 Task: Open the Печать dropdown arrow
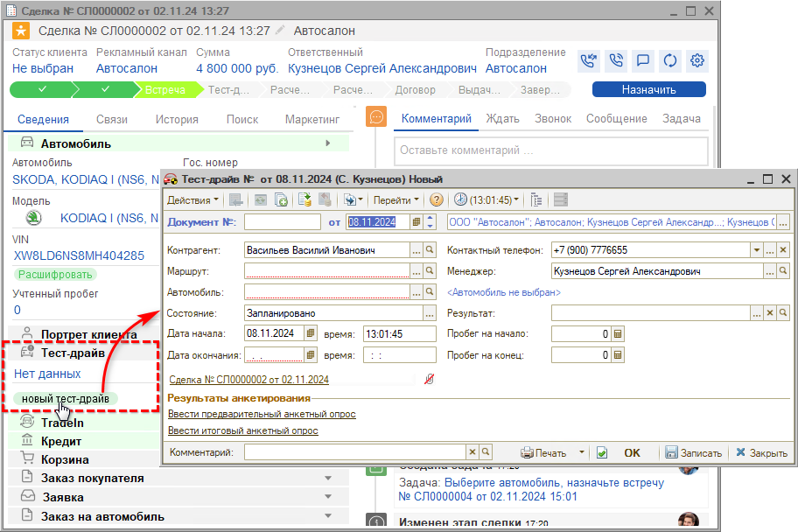(x=581, y=452)
